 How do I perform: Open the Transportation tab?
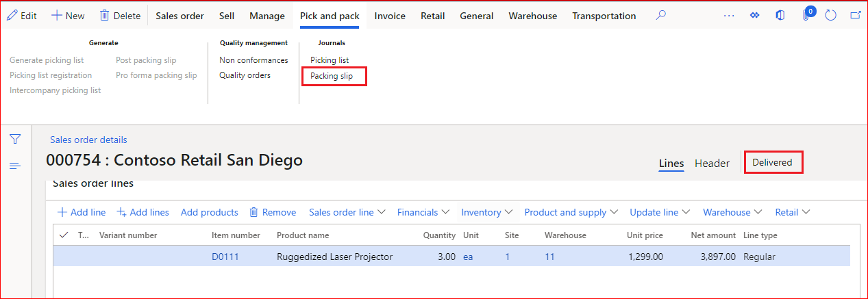click(x=604, y=16)
